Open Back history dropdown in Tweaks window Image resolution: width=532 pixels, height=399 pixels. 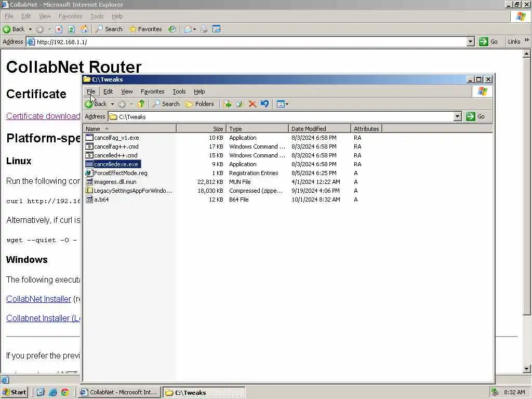[x=112, y=104]
